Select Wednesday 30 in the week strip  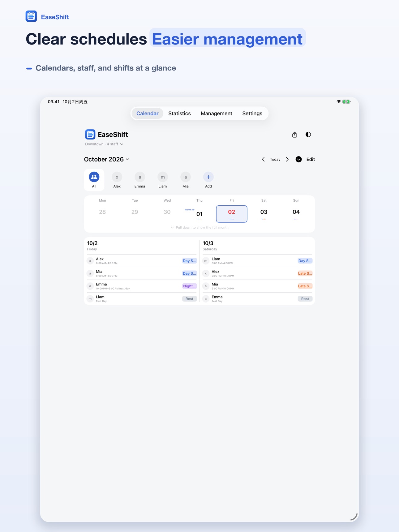tap(167, 212)
